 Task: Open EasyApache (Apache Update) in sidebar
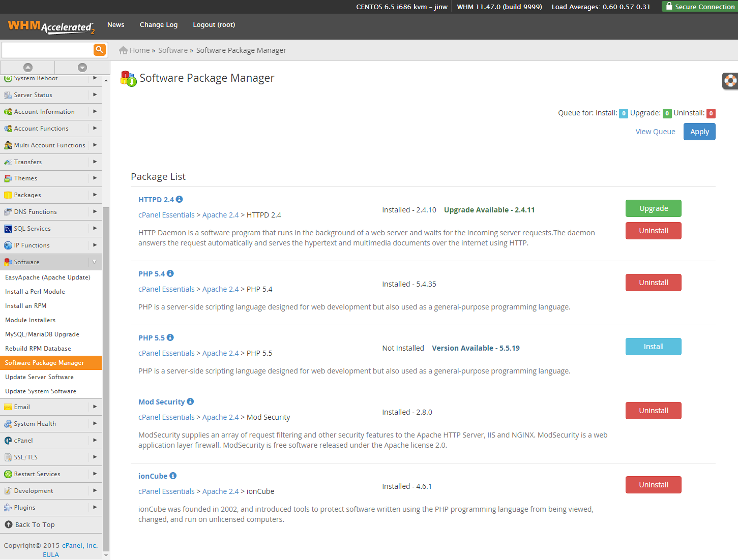(48, 277)
